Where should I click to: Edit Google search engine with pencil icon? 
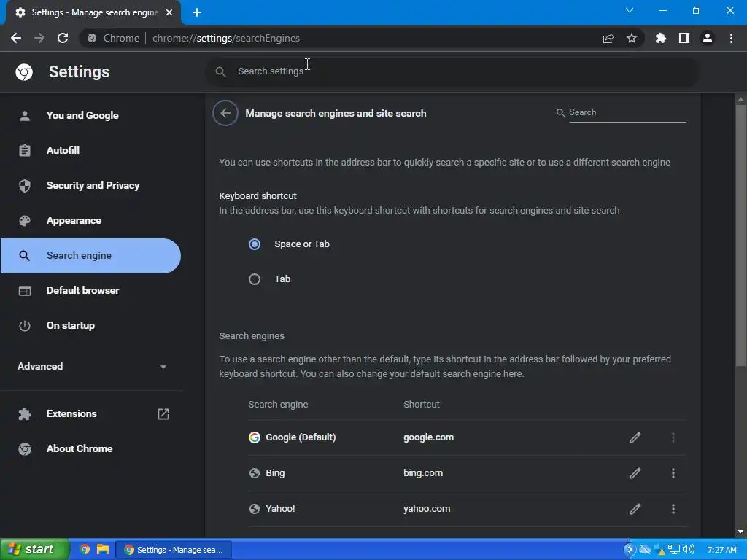point(635,437)
